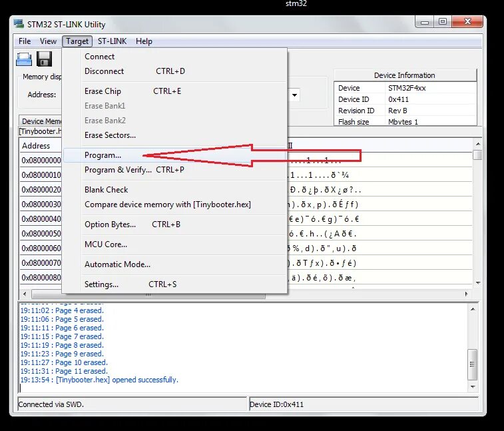
Task: Click the Rev B revision value
Action: tap(397, 111)
